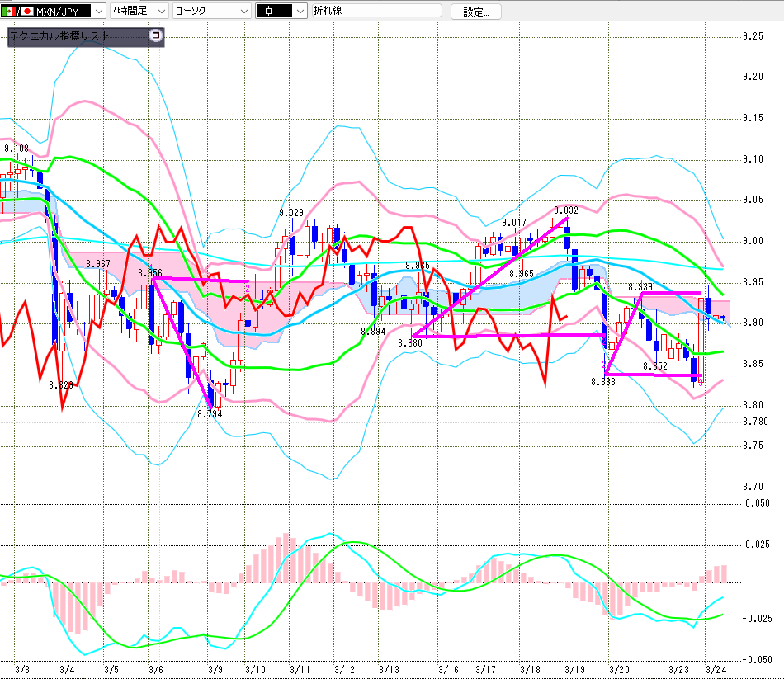784x679 pixels.
Task: Select the 3/24 date on the time axis
Action: [x=716, y=669]
